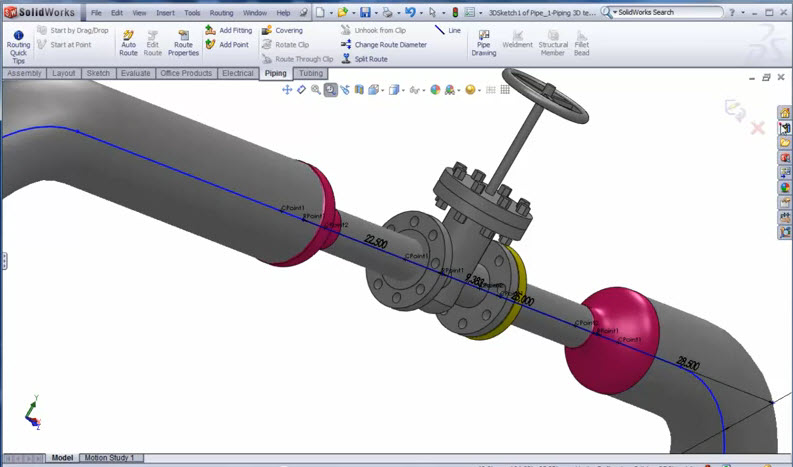Click sketch confirmation corner exit icon

pos(735,110)
